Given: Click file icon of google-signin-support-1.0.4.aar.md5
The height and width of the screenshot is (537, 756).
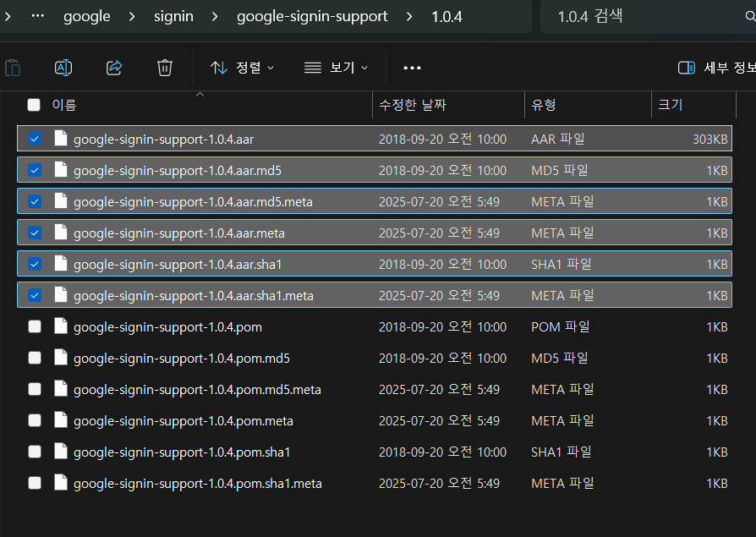Looking at the screenshot, I should point(61,169).
